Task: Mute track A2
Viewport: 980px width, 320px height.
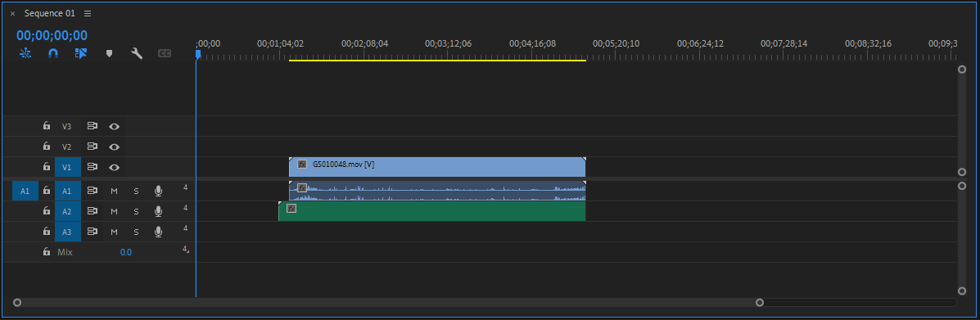Action: coord(114,212)
